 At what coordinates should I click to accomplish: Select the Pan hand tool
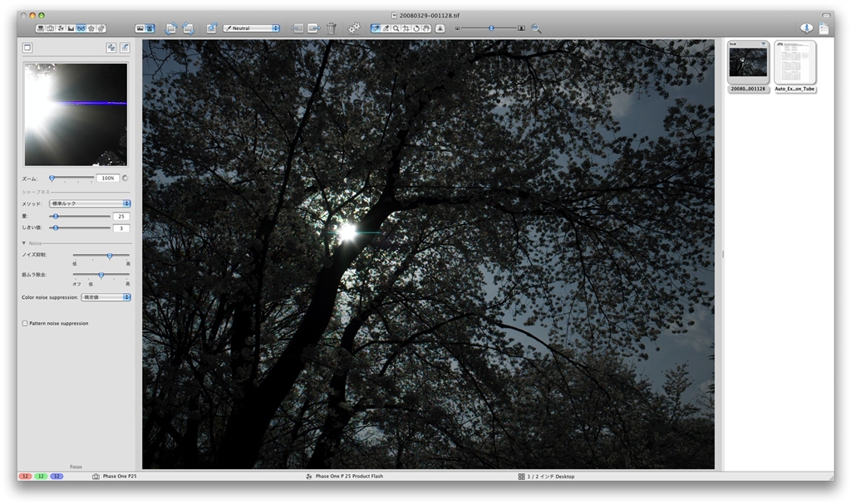(426, 28)
